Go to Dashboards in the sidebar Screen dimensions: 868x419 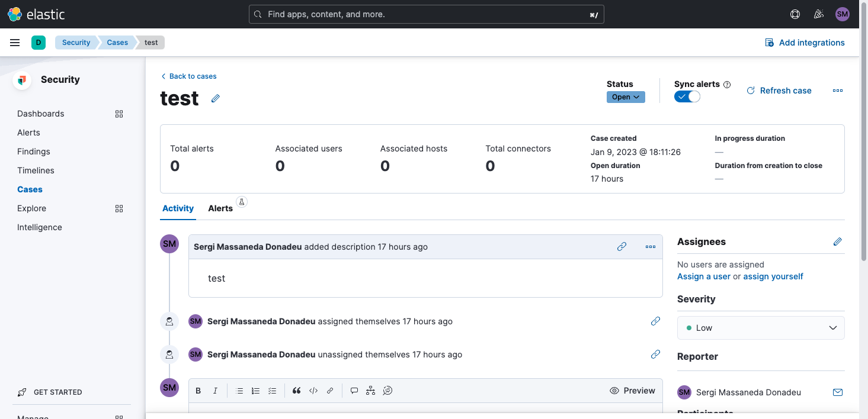pyautogui.click(x=41, y=114)
